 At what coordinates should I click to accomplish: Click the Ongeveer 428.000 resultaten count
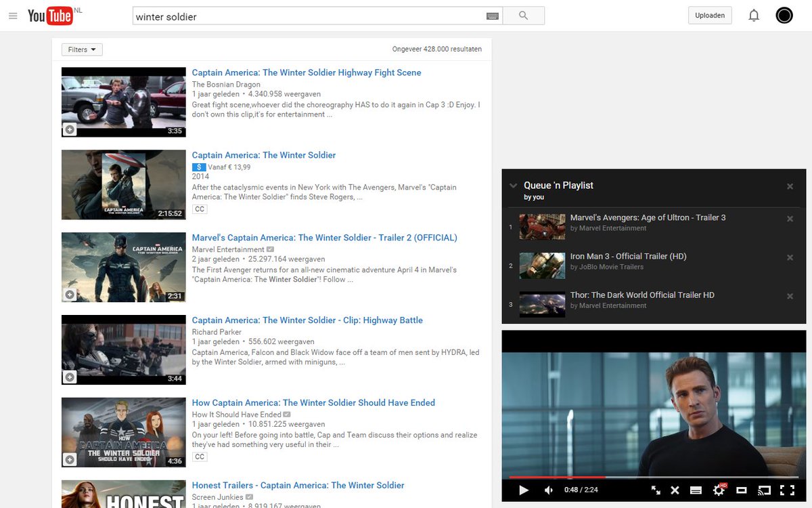click(436, 49)
